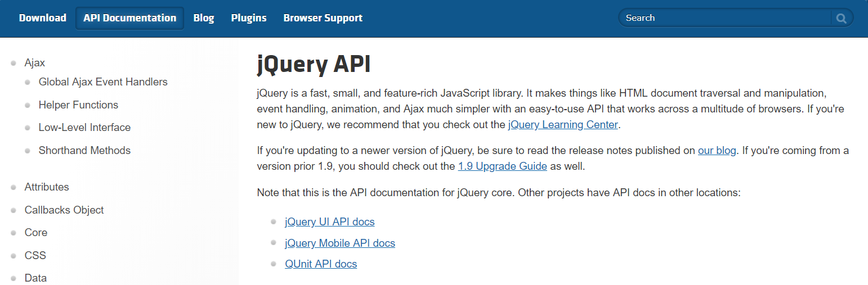
Task: Open the Low-Level Interface category
Action: (84, 128)
